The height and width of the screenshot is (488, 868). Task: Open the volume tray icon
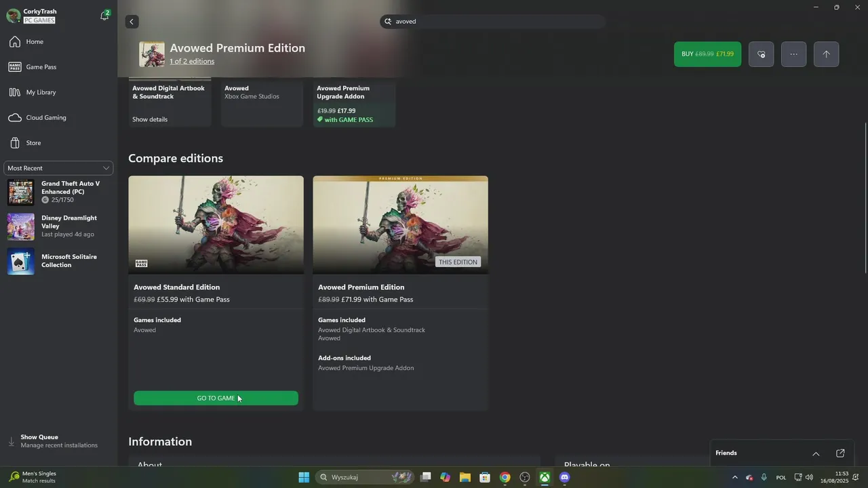(x=809, y=477)
